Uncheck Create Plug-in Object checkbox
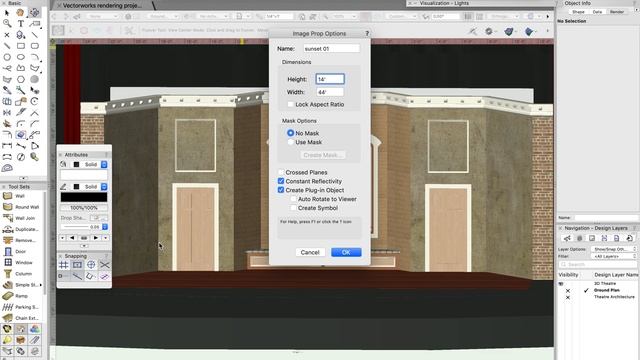Image resolution: width=640 pixels, height=360 pixels. [281, 190]
